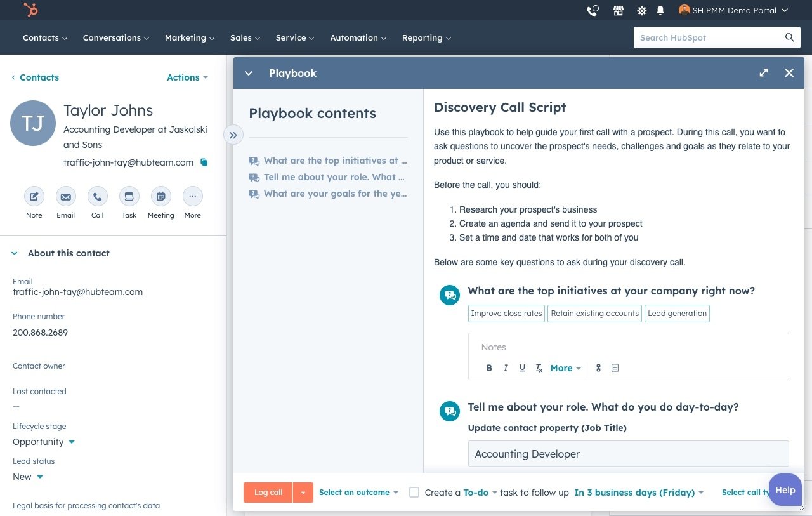This screenshot has height=516, width=812.
Task: Schedule a Meeting from the contact toolbar
Action: coord(160,197)
